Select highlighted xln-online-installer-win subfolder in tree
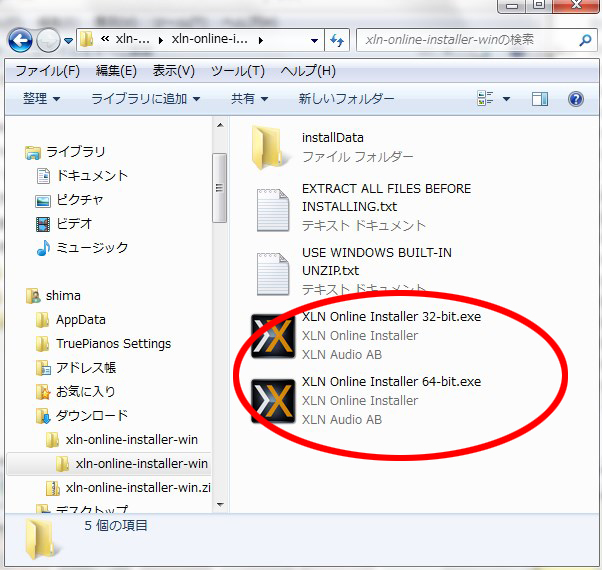 click(x=142, y=463)
